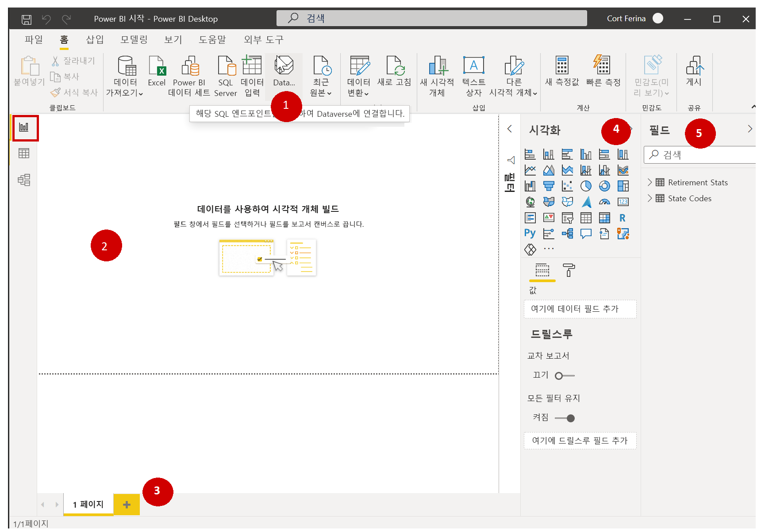Import data from Excel
Viewport: 761px width, 532px height.
pos(157,72)
